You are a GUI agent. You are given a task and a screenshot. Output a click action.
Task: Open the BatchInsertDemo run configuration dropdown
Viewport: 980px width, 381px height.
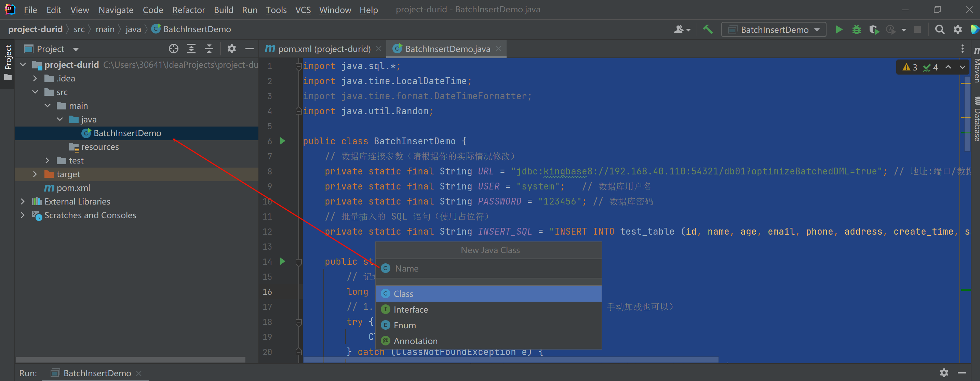click(774, 30)
